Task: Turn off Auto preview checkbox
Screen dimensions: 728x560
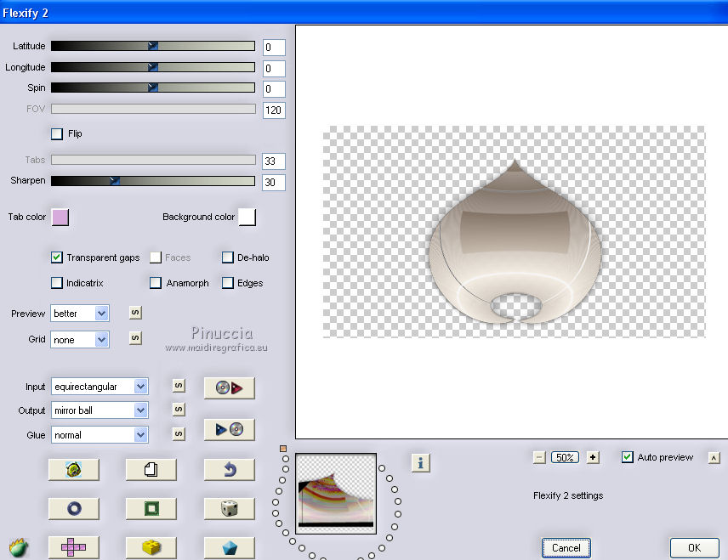Action: [x=628, y=457]
